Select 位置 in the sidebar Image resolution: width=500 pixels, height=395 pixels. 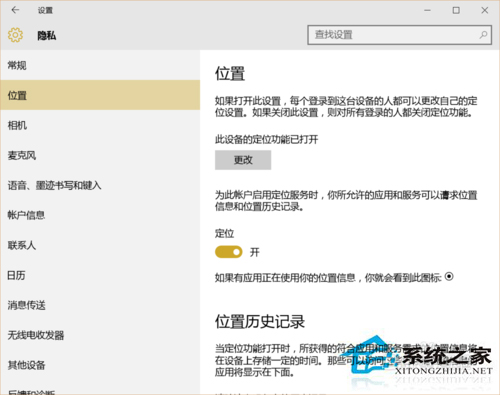[x=100, y=95]
